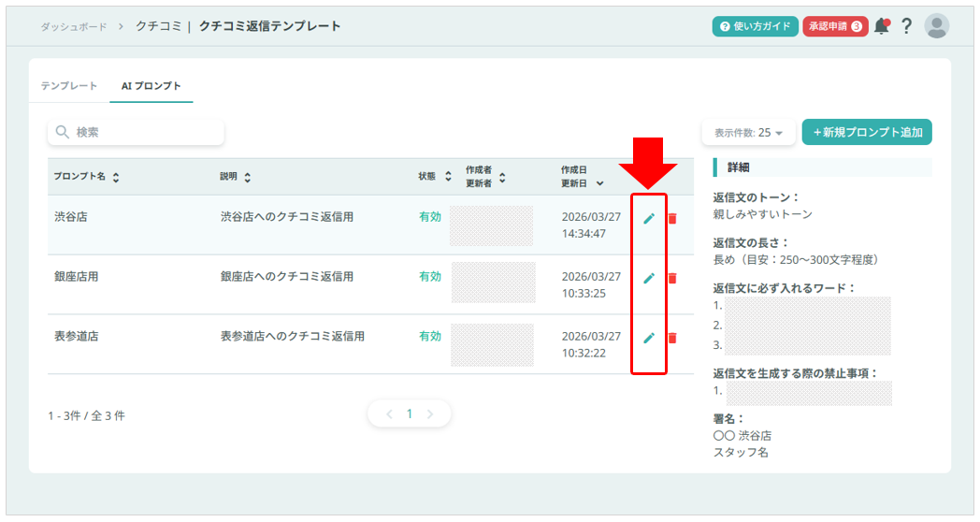Click the edit pencil for 渋谷店
Image resolution: width=980 pixels, height=522 pixels.
649,218
